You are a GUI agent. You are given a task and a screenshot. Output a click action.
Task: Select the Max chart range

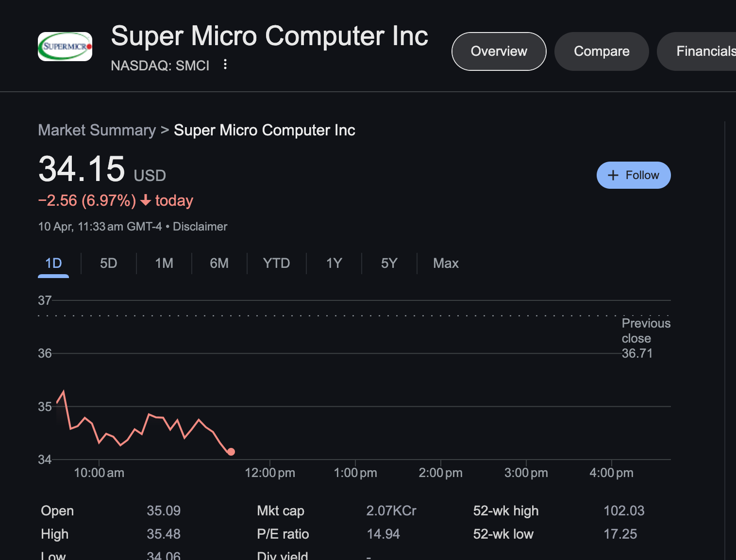(x=446, y=264)
